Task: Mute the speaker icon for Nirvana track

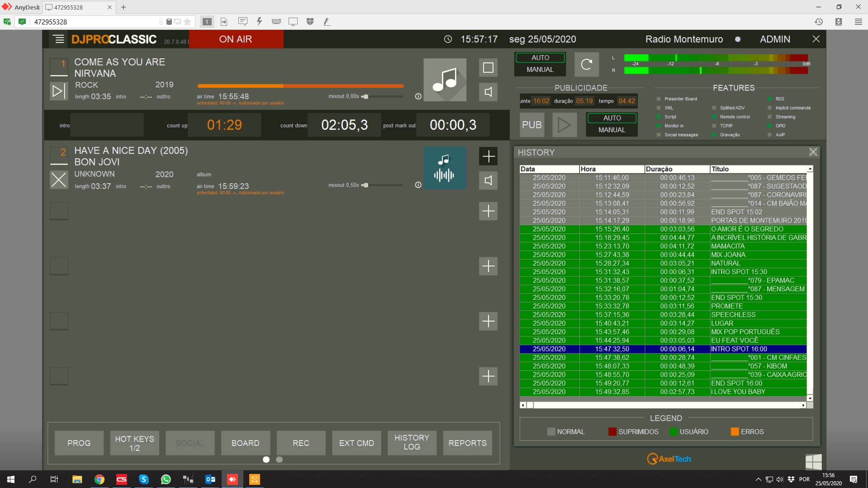Action: pos(488,92)
